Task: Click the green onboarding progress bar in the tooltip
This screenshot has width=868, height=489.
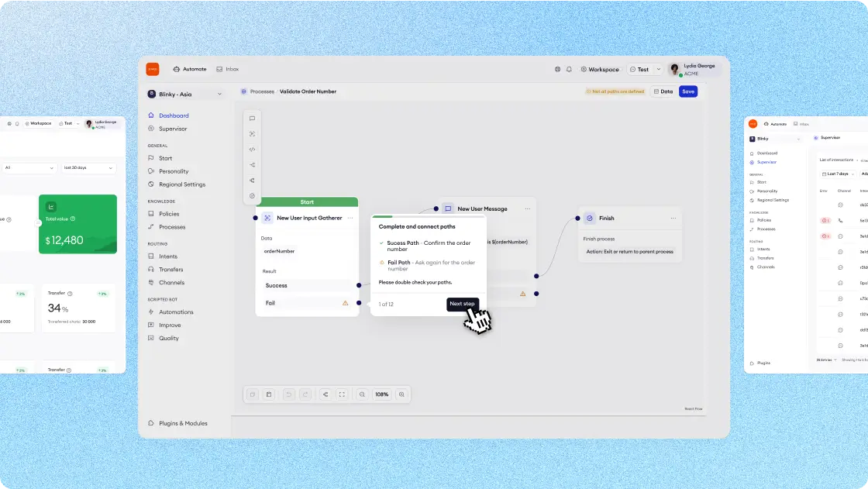Action: [383, 216]
